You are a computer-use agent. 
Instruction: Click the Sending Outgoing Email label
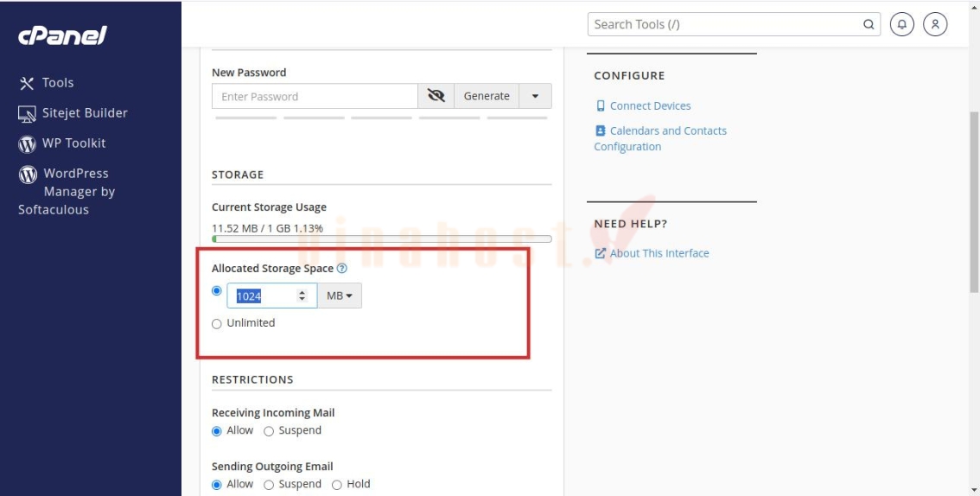coord(272,467)
